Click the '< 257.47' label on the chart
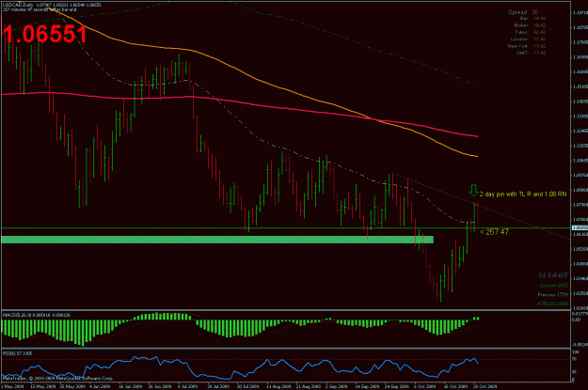This screenshot has height=390, width=588. [494, 232]
